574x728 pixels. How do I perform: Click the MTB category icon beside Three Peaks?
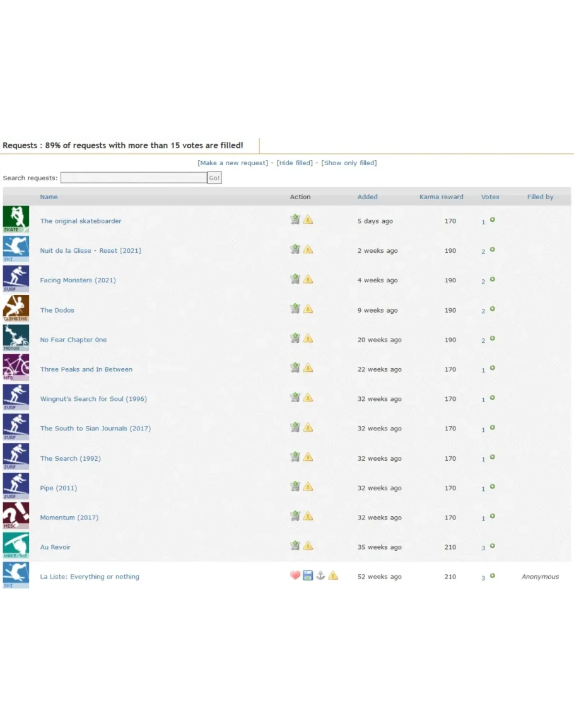coord(16,367)
